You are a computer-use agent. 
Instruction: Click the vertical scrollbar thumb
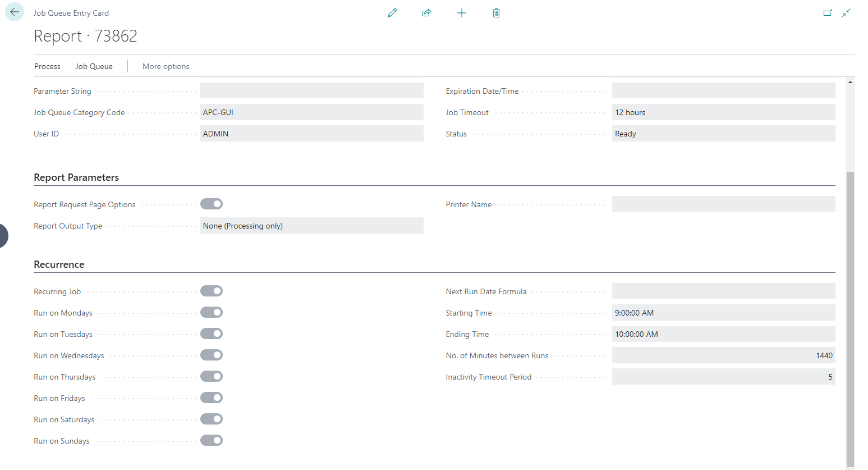[x=850, y=319]
